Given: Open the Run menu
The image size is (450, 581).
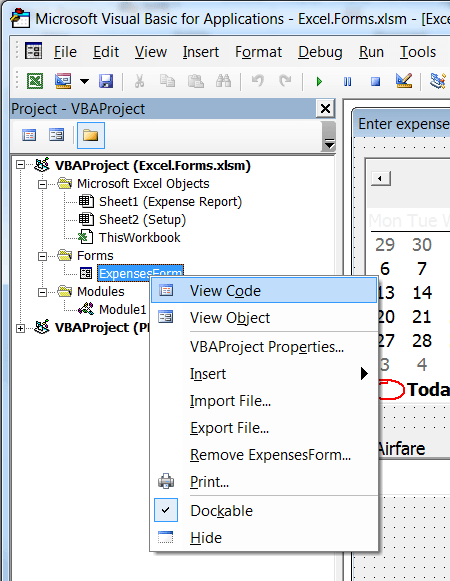Looking at the screenshot, I should (371, 52).
